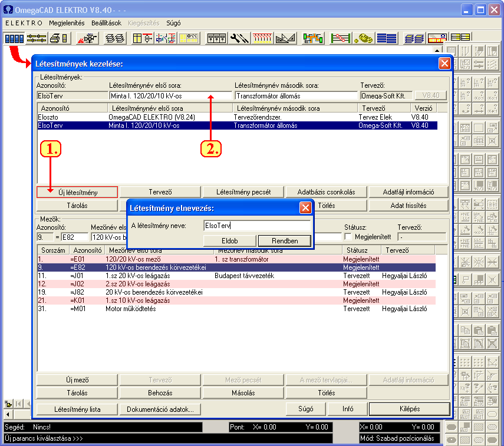This screenshot has height=446, width=504.
Task: Click the A létesítmény neve input field
Action: click(257, 226)
